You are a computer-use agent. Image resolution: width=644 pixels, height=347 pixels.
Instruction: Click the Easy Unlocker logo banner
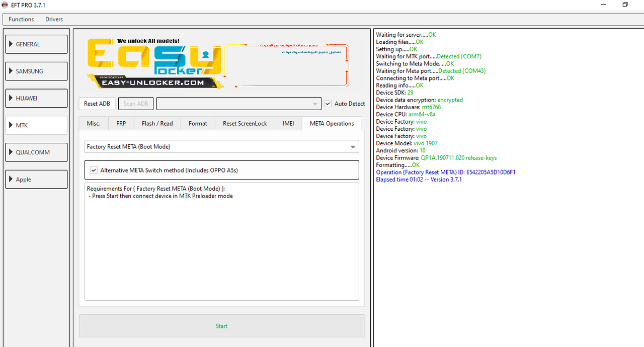pos(154,63)
